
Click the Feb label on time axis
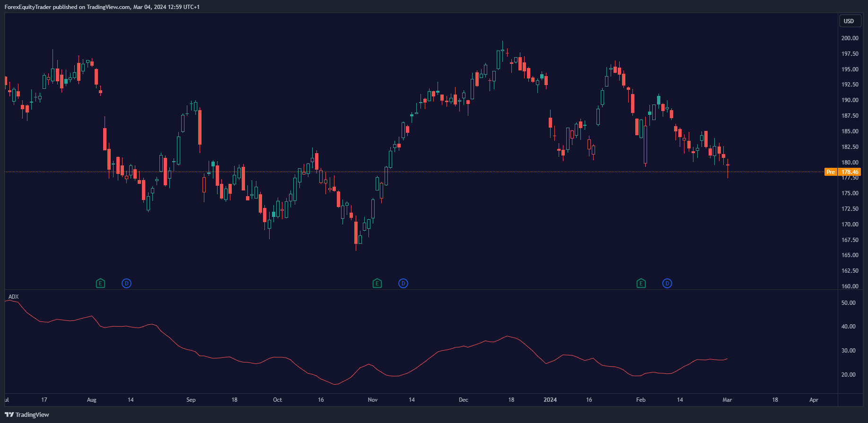point(641,400)
